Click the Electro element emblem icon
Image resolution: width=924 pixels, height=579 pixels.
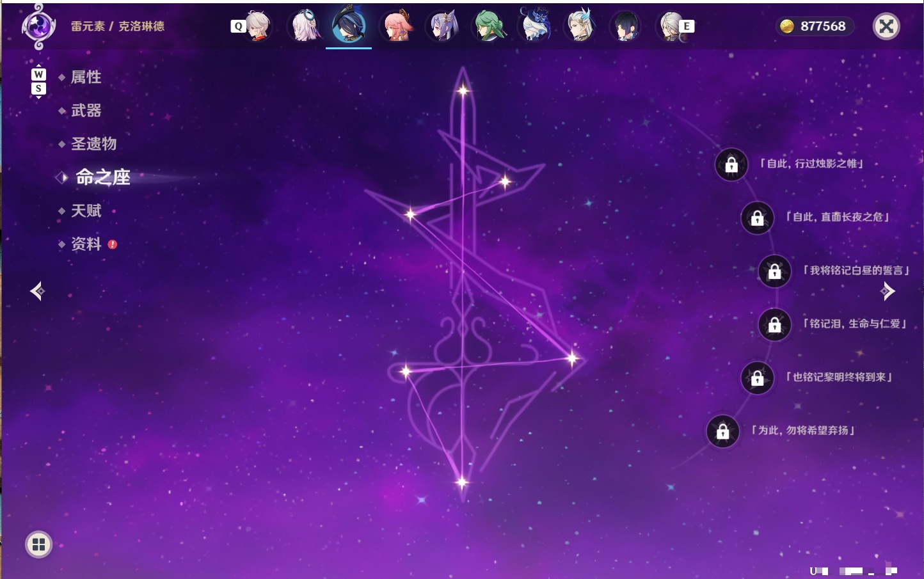38,26
